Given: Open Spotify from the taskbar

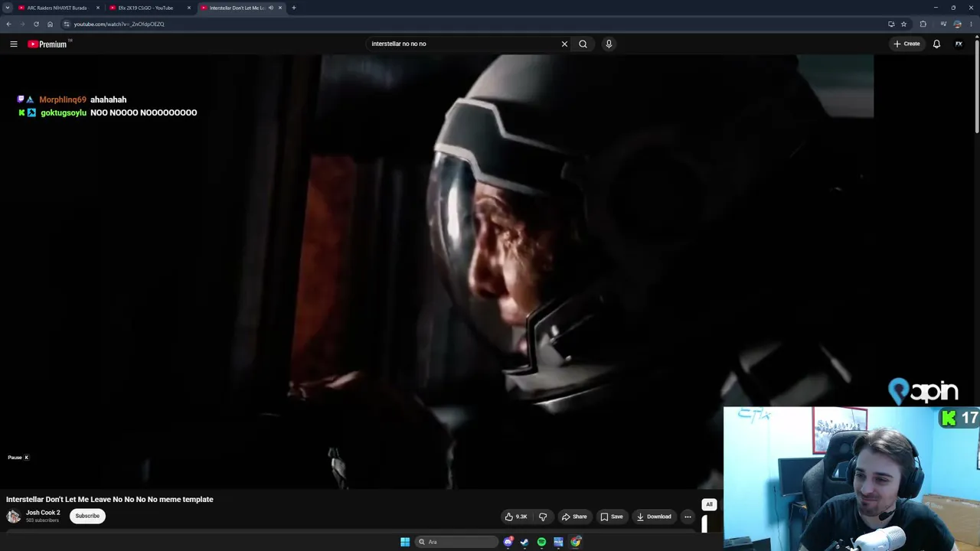Looking at the screenshot, I should pyautogui.click(x=541, y=542).
